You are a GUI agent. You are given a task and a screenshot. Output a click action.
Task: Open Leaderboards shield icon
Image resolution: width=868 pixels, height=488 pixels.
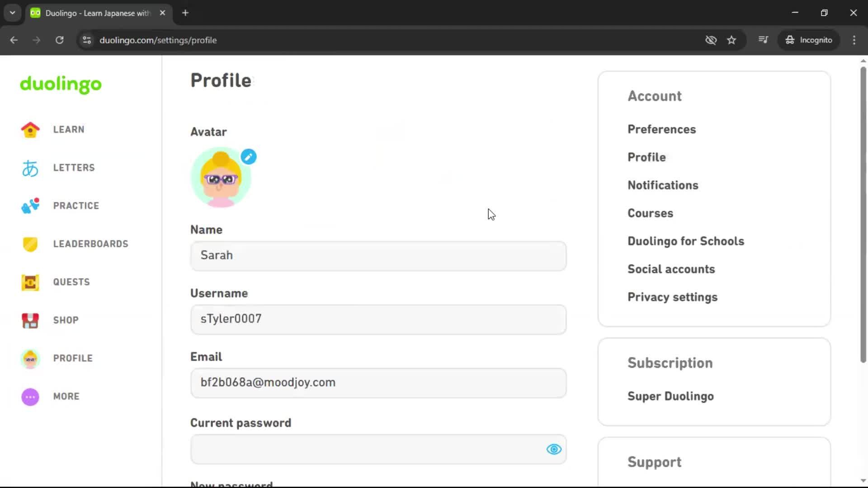point(30,244)
